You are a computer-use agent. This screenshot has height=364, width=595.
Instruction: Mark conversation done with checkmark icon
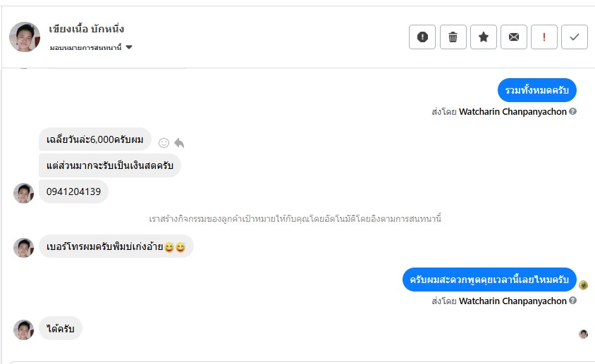pyautogui.click(x=575, y=37)
